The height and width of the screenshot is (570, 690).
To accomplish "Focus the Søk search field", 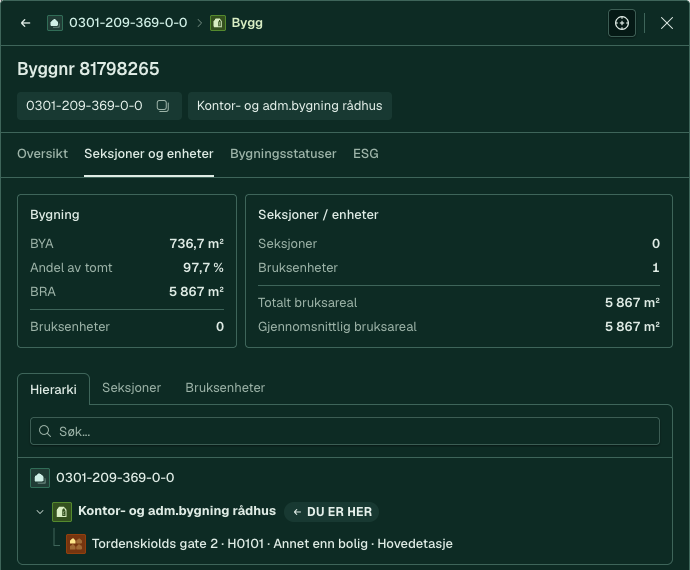I will click(345, 431).
